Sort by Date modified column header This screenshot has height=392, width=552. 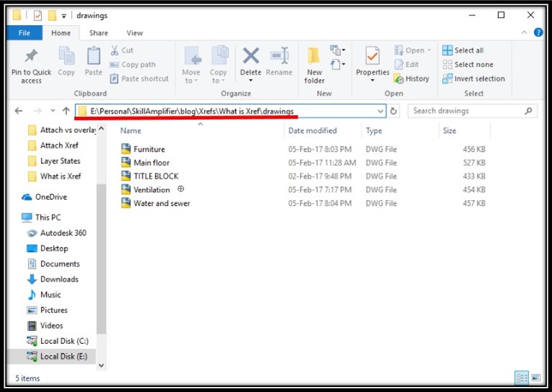tap(312, 131)
